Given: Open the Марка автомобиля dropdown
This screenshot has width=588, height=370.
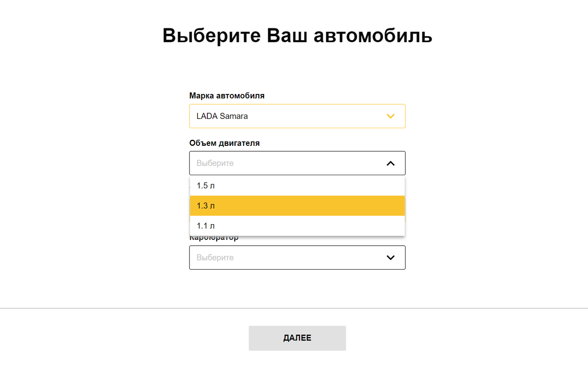Looking at the screenshot, I should click(x=297, y=116).
